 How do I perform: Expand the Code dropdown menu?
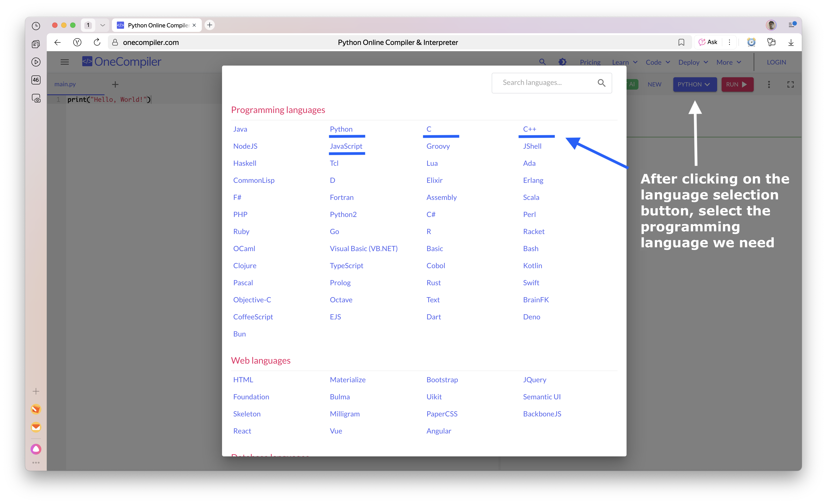(658, 62)
